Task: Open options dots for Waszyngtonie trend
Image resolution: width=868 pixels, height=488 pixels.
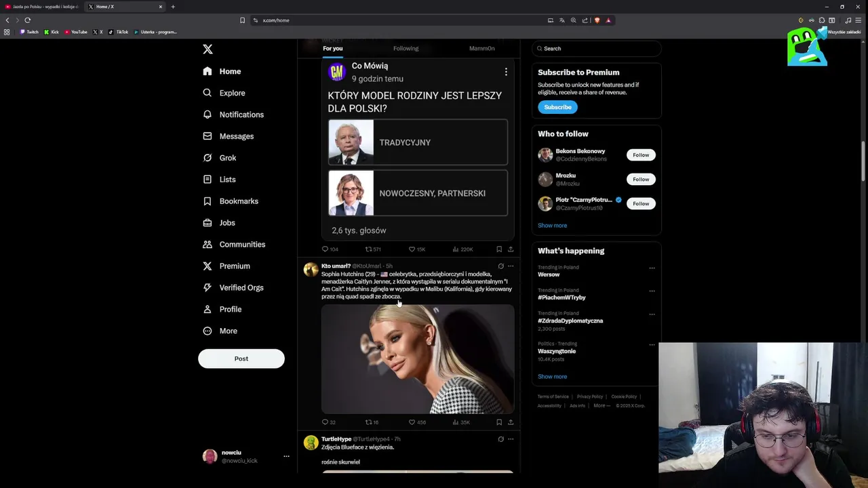Action: click(x=652, y=344)
